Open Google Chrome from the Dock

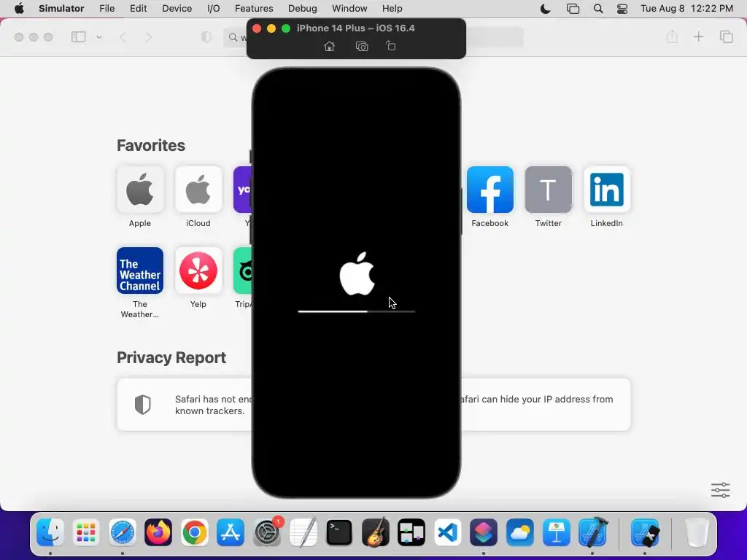194,532
